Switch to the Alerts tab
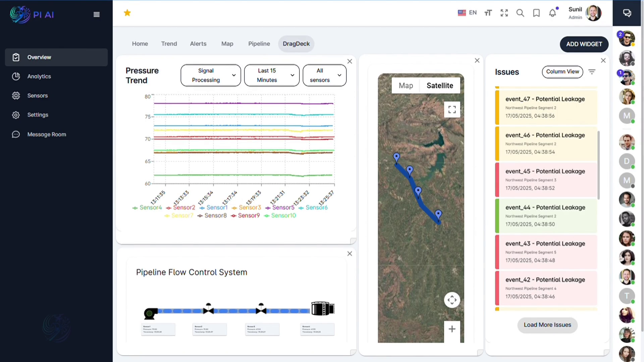Screen dimensions: 644x362 pyautogui.click(x=198, y=44)
